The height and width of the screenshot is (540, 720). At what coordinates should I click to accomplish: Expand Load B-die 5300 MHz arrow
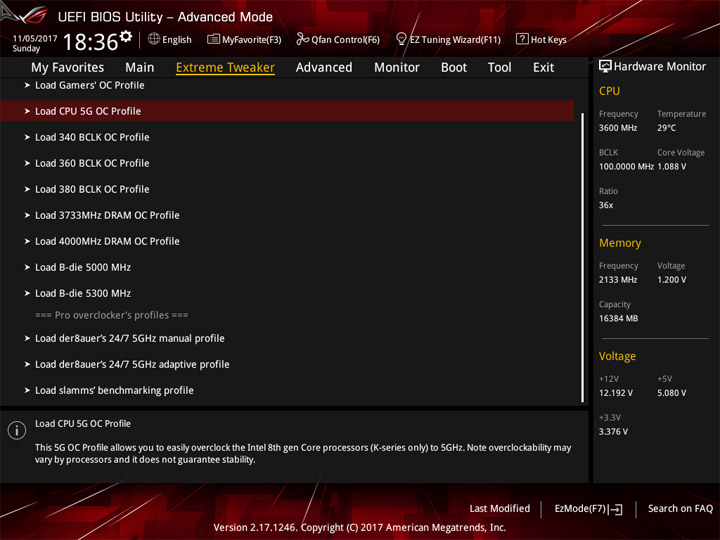point(27,293)
